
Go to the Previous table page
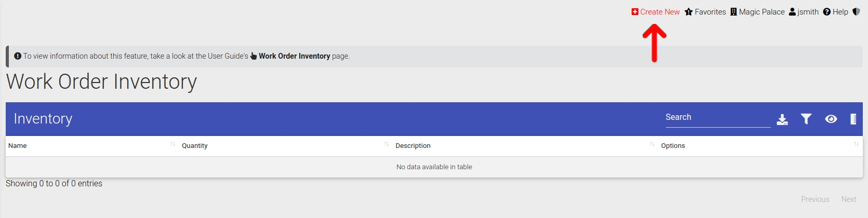tap(815, 199)
